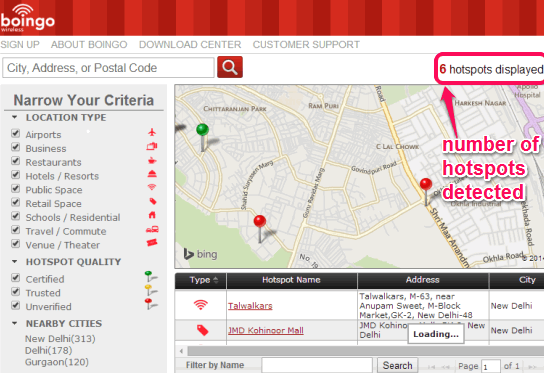Viewport: 544px width, 373px height.
Task: Click the Travel / Commute car icon
Action: 152,229
